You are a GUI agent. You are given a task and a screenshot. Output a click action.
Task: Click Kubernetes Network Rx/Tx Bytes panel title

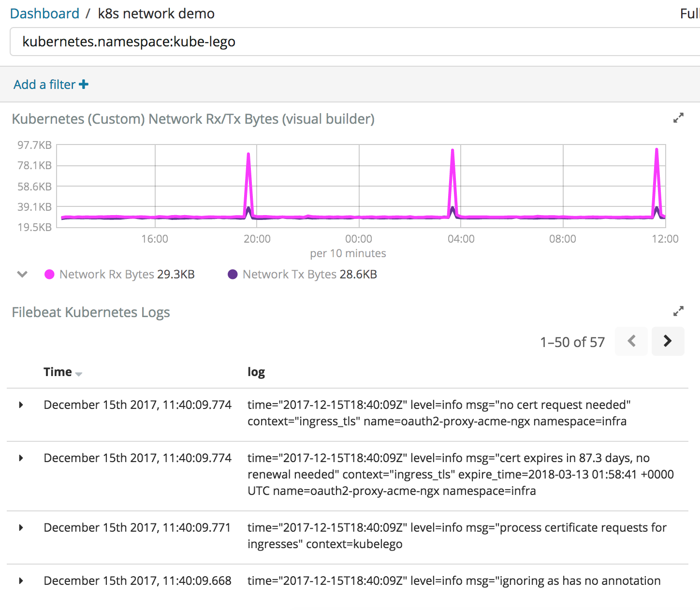click(x=193, y=119)
